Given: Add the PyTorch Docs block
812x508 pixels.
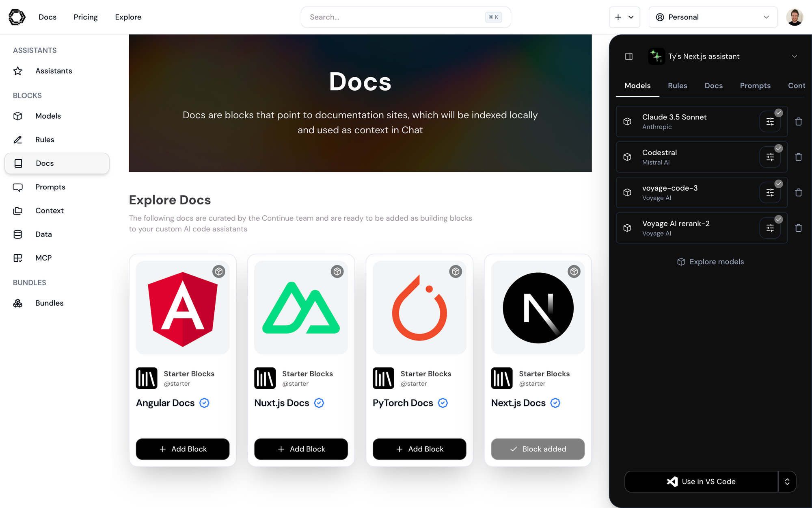Looking at the screenshot, I should (x=419, y=449).
